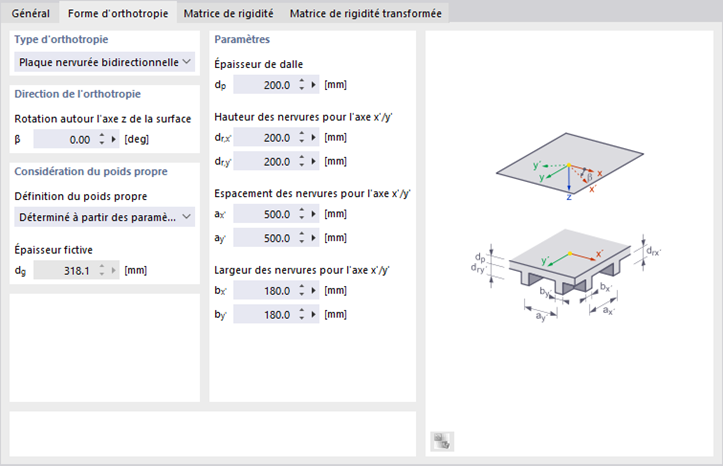This screenshot has height=466, width=723.
Task: Click the arrow next to rib width by'
Action: [x=314, y=314]
